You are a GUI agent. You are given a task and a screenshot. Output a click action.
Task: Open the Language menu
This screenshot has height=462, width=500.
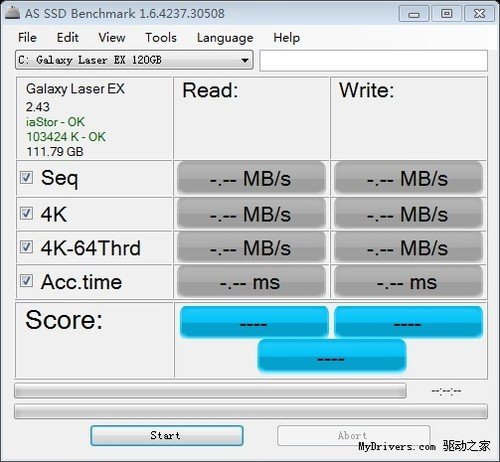(x=225, y=38)
